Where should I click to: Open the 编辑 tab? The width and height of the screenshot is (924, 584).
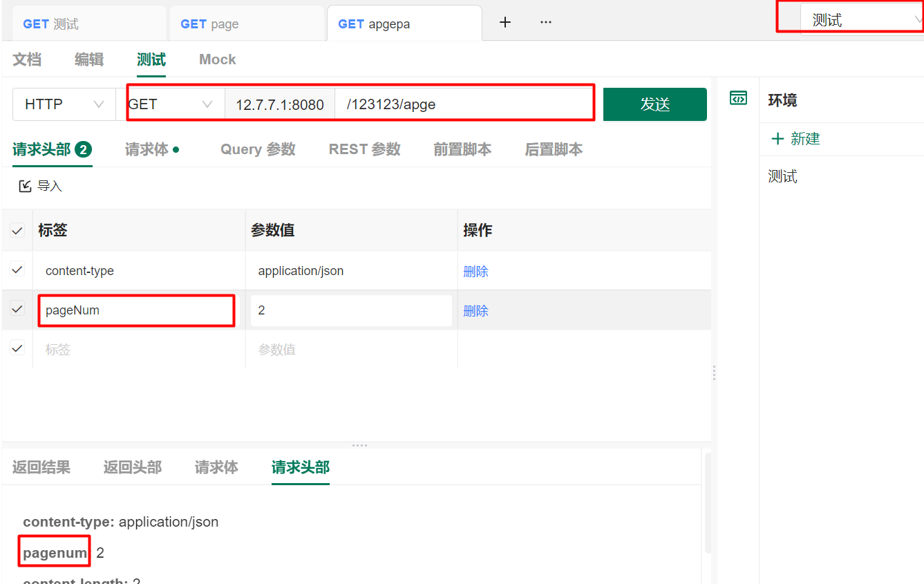coord(89,59)
